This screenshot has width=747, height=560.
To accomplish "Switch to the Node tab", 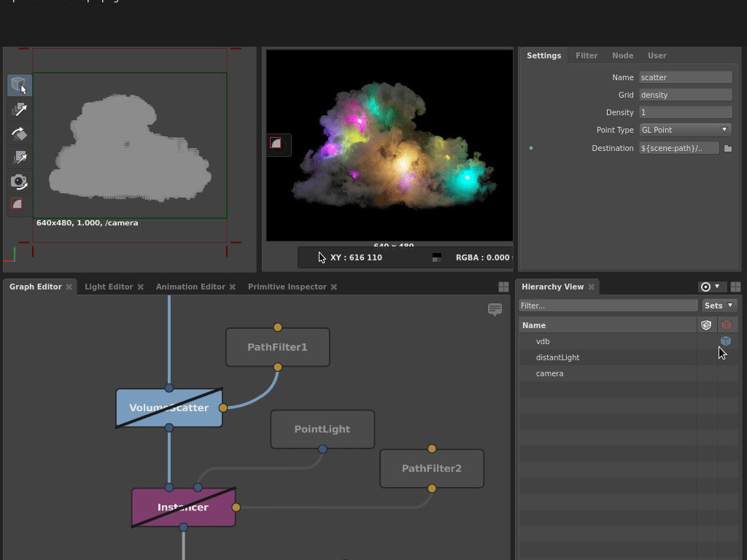I will click(623, 55).
